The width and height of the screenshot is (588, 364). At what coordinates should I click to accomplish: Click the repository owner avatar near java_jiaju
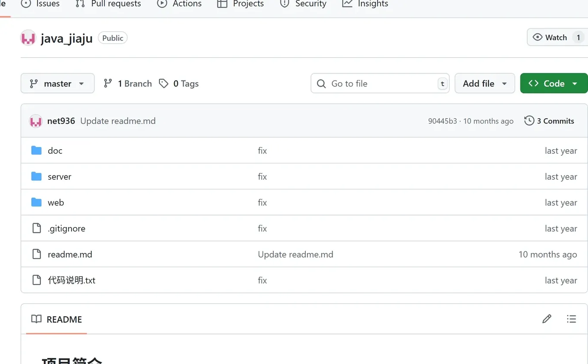(x=28, y=38)
